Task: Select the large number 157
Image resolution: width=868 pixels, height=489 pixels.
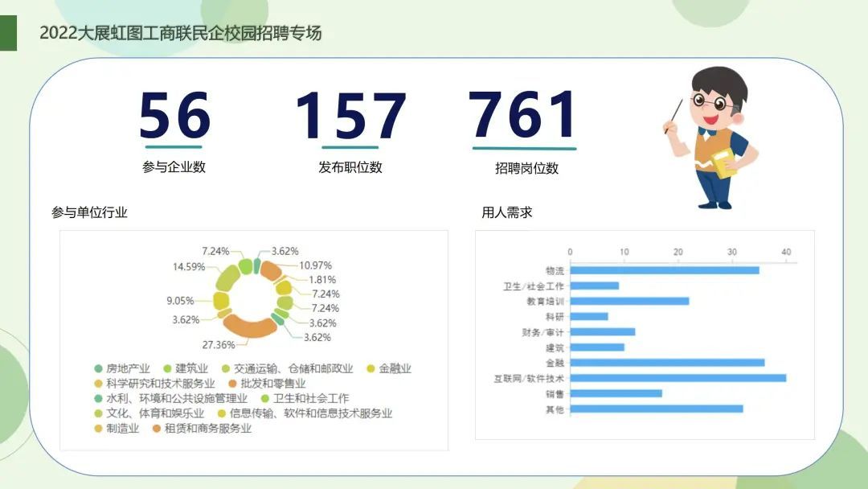Action: (x=351, y=116)
